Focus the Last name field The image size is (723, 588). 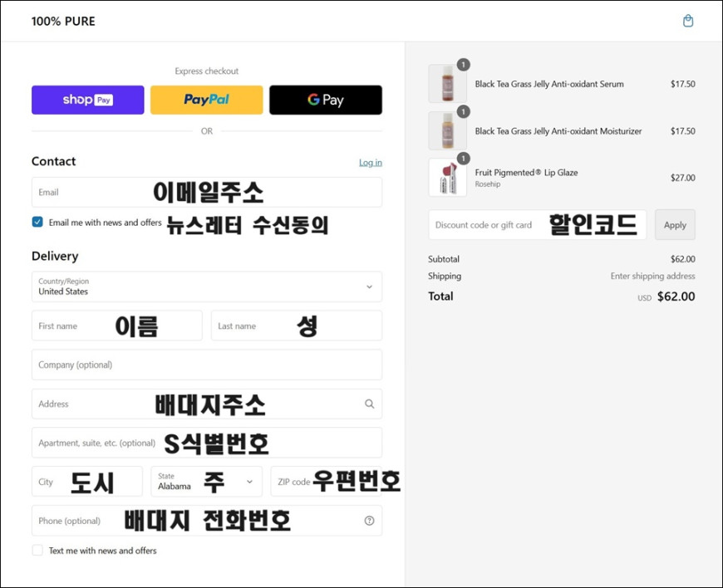click(297, 326)
